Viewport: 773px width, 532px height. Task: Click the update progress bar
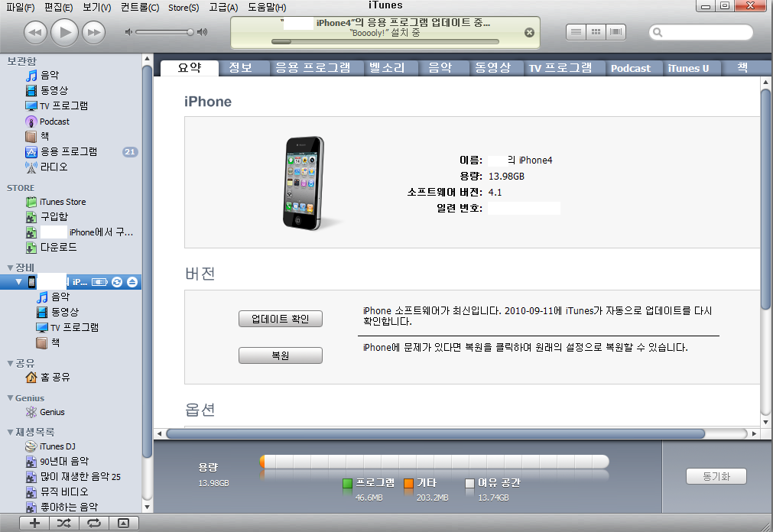[385, 42]
